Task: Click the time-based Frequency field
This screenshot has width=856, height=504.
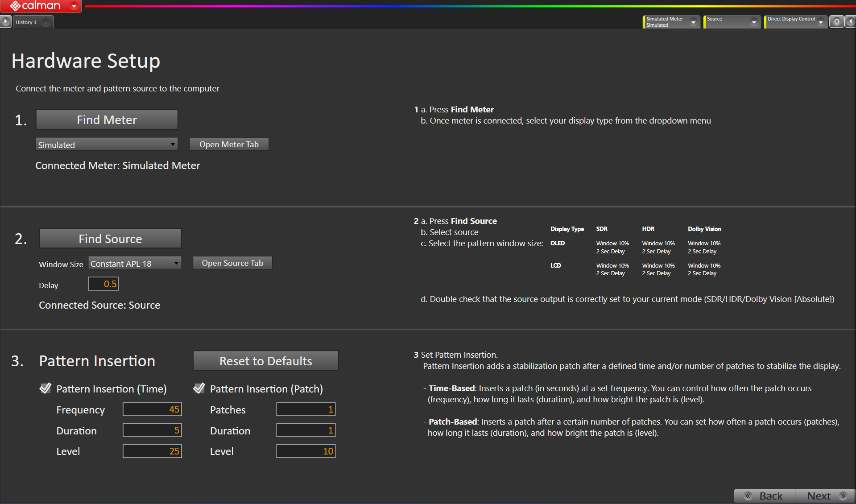Action: (152, 409)
